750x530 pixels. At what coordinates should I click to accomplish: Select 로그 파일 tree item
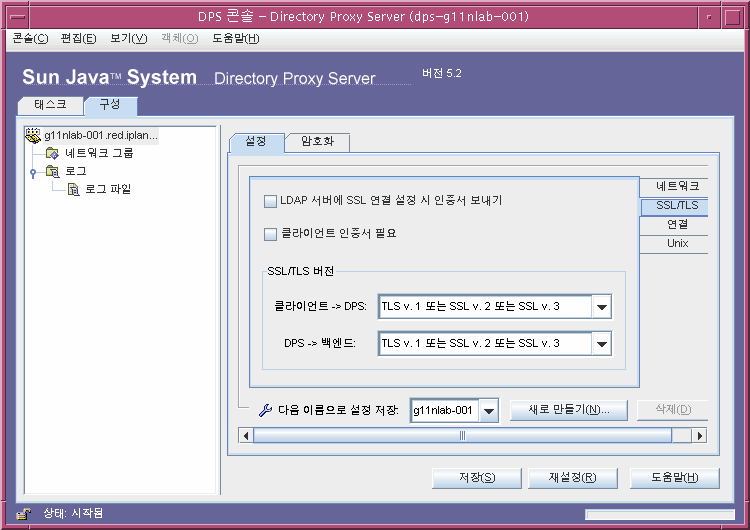[x=108, y=189]
